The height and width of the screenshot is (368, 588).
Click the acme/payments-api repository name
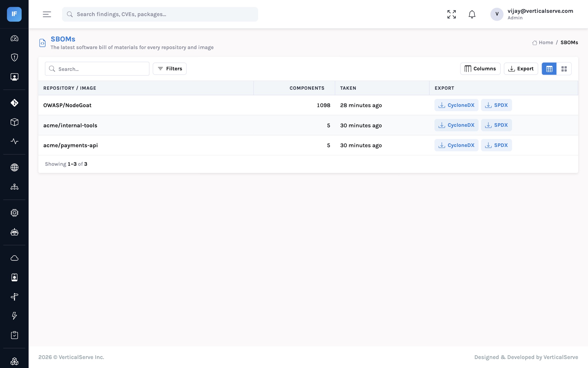(71, 145)
